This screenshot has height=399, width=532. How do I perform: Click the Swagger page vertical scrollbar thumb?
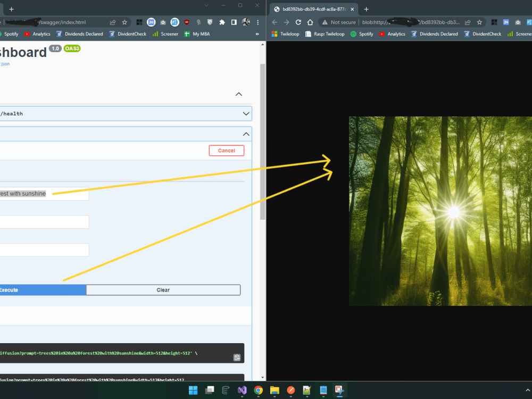pos(263,142)
